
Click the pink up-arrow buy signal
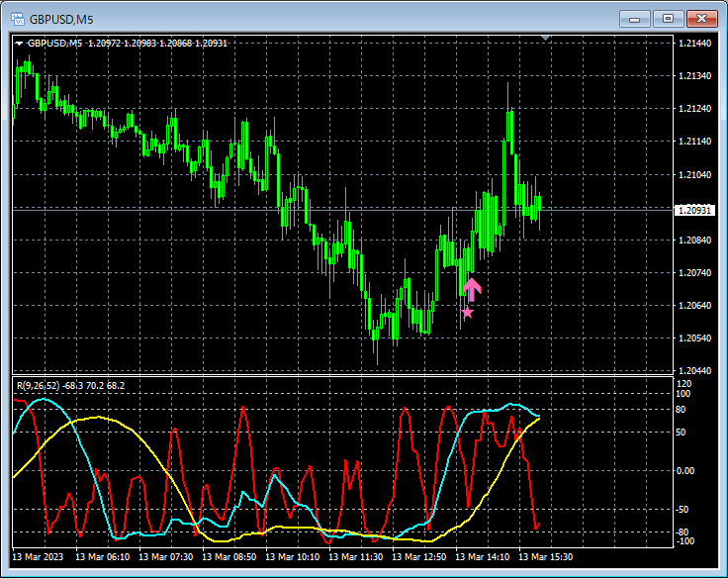point(472,289)
